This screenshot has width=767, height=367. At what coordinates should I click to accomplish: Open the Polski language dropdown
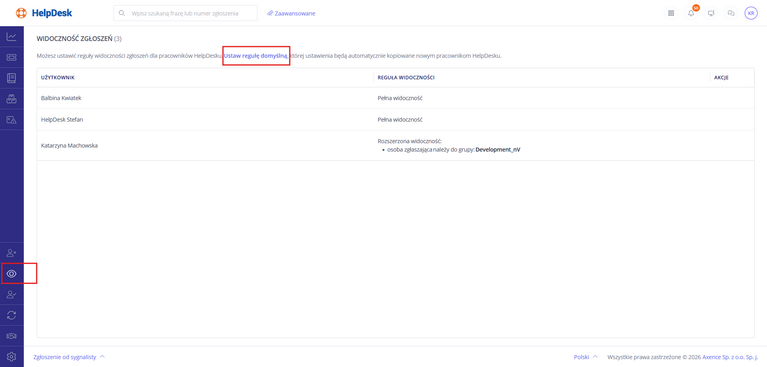(x=586, y=357)
